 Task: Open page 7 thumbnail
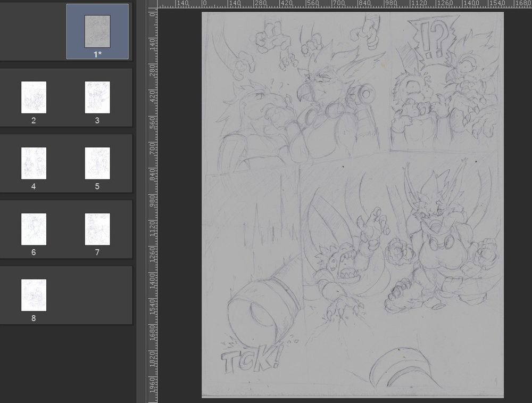97,229
